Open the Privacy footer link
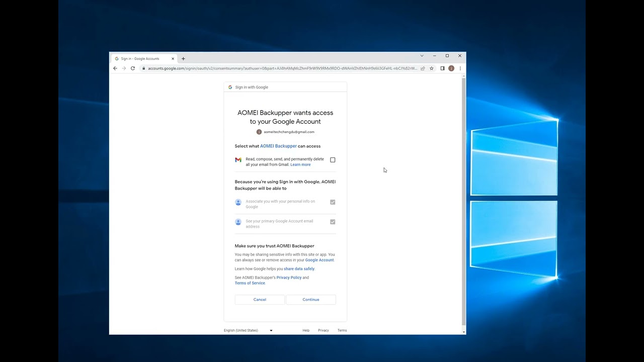The width and height of the screenshot is (644, 362). pos(324,330)
